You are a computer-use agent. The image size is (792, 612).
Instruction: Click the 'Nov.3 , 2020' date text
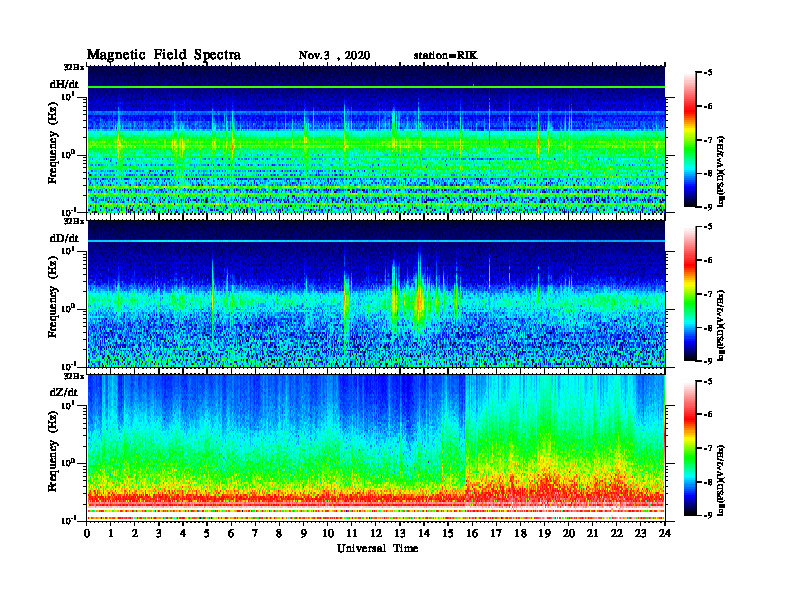click(334, 56)
